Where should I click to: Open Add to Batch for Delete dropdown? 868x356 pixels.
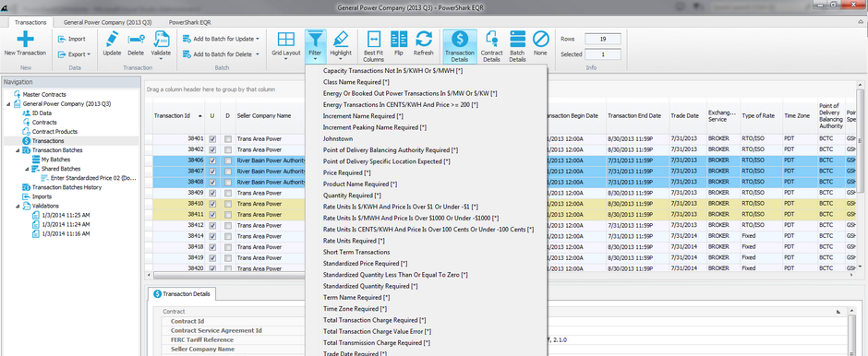point(222,54)
